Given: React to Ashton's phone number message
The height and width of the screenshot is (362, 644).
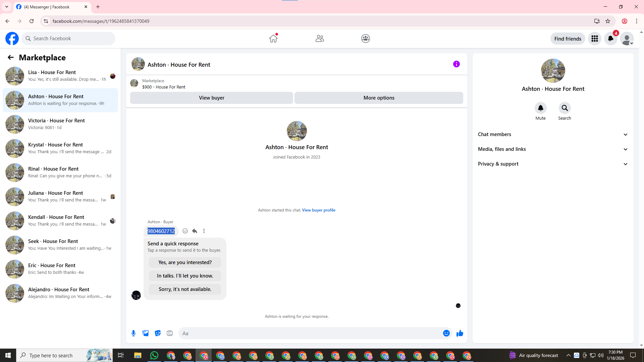Looking at the screenshot, I should point(185,231).
